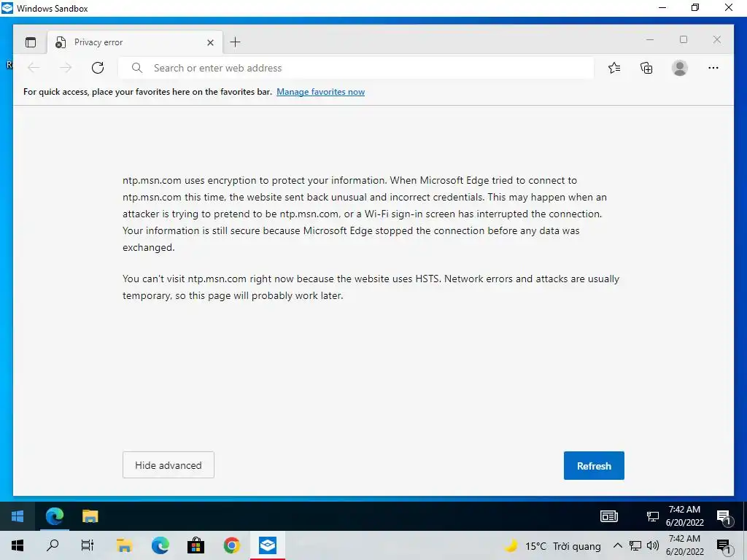The height and width of the screenshot is (560, 747).
Task: Open host notification center icon
Action: click(724, 547)
